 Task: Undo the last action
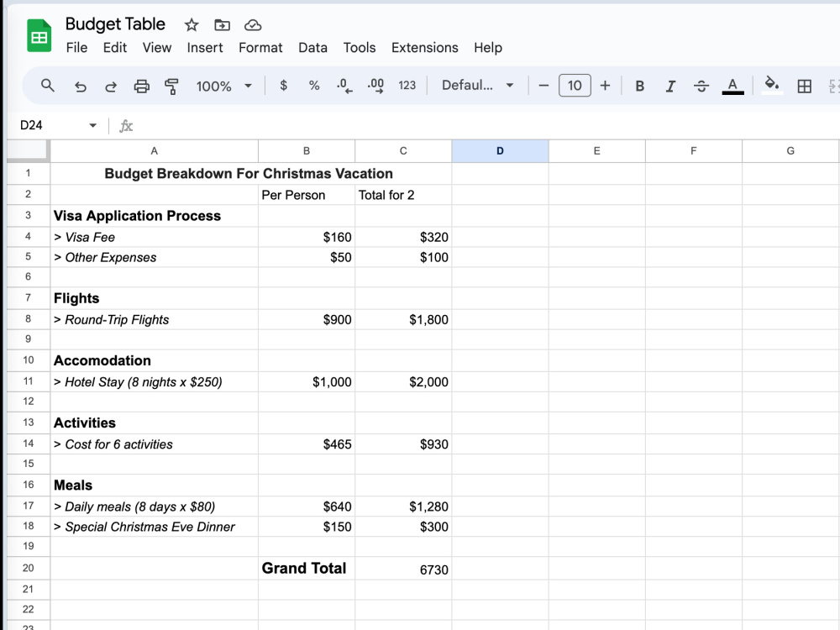click(x=81, y=86)
